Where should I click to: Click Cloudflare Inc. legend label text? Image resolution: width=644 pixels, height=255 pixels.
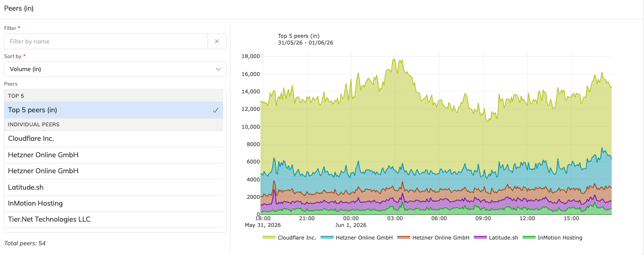coord(297,238)
